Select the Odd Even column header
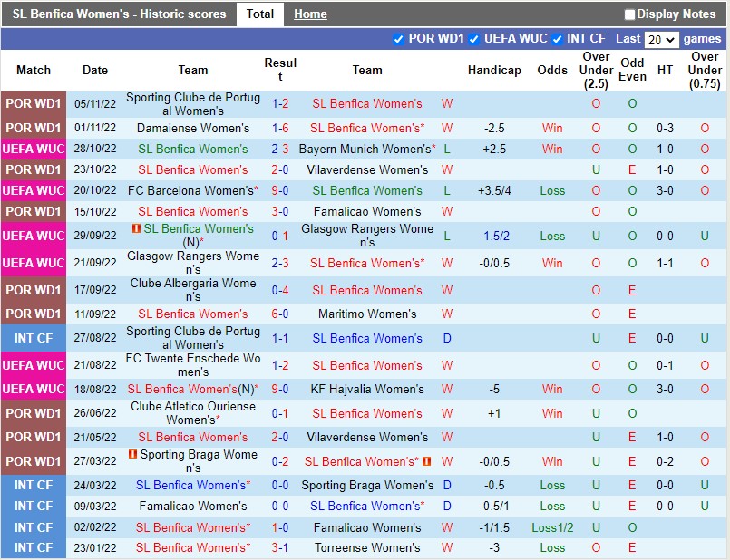730x560 pixels. 632,70
